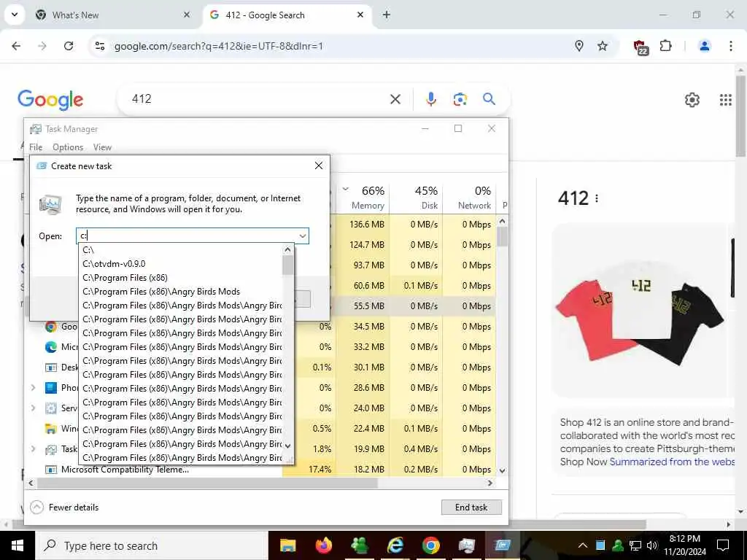Switch to Chrome in the taskbar

click(x=430, y=545)
